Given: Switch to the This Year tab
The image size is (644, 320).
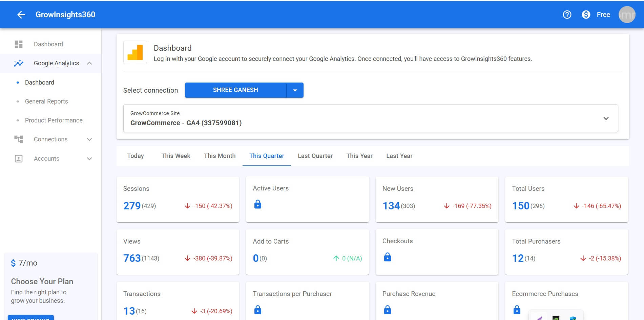Looking at the screenshot, I should (359, 156).
